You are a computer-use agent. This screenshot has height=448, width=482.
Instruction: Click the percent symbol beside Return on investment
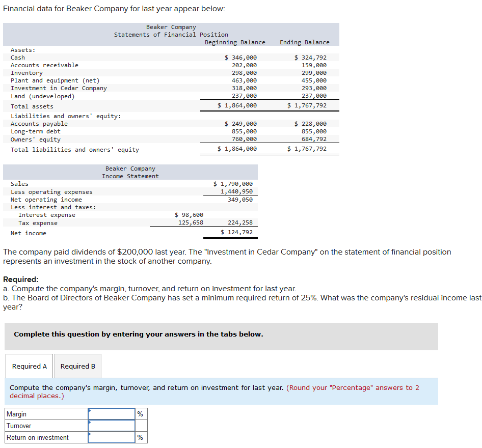point(141,437)
